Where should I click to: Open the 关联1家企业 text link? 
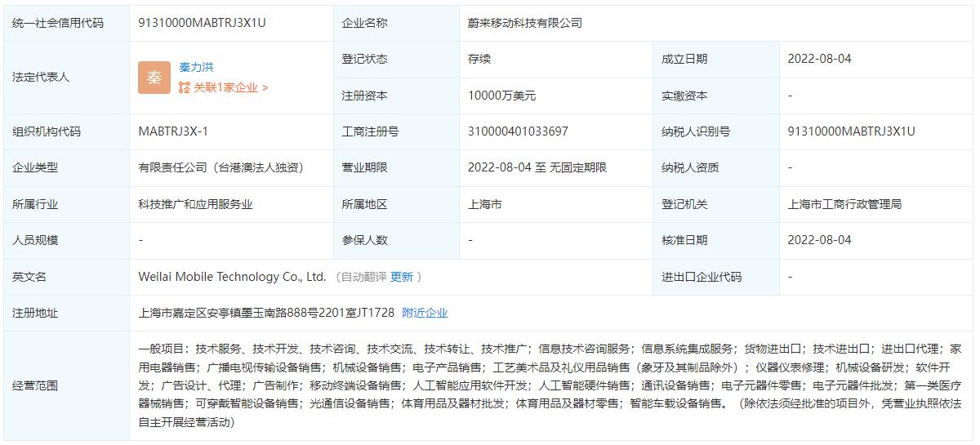pyautogui.click(x=230, y=87)
